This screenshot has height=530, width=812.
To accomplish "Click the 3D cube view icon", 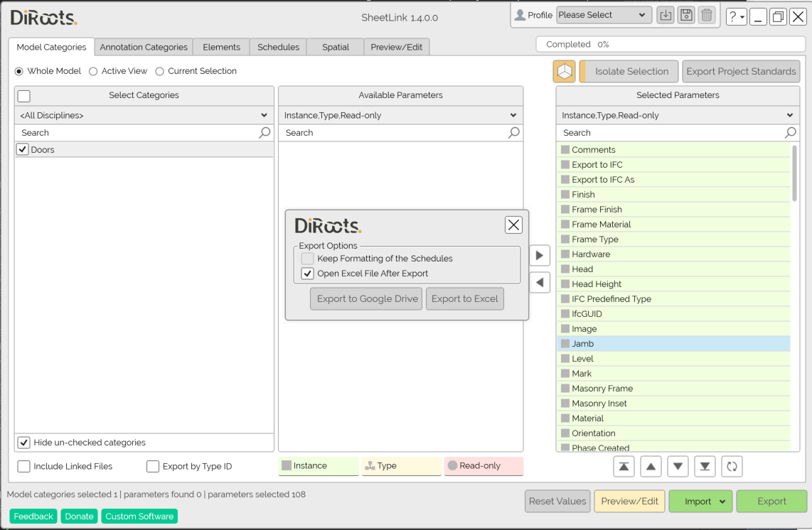I will pyautogui.click(x=564, y=72).
